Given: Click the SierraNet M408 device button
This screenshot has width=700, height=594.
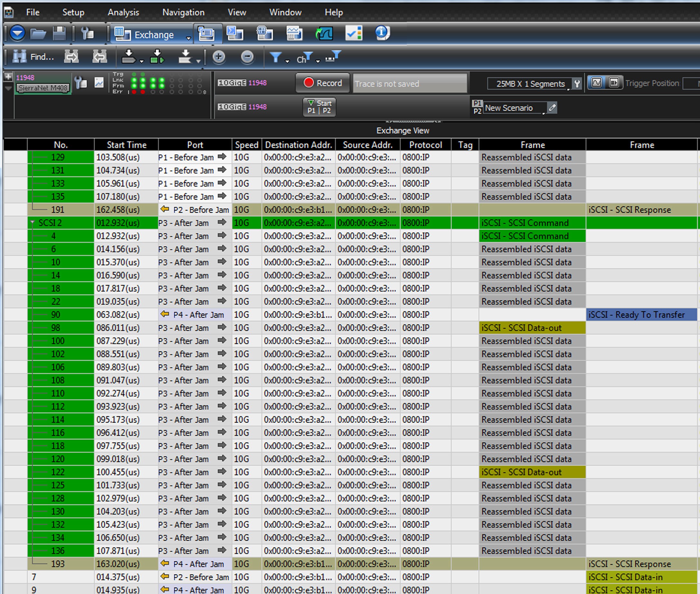Looking at the screenshot, I should point(43,88).
